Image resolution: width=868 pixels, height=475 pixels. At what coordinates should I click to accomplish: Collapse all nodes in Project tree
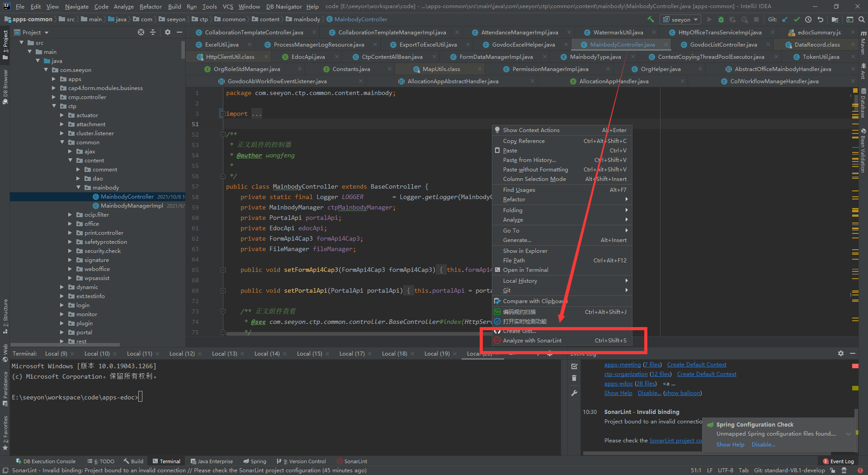click(153, 32)
